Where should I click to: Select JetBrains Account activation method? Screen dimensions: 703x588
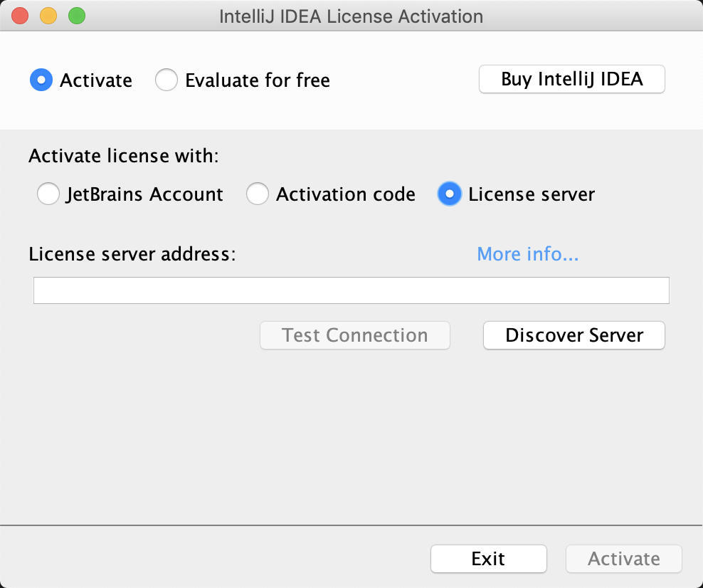[48, 194]
